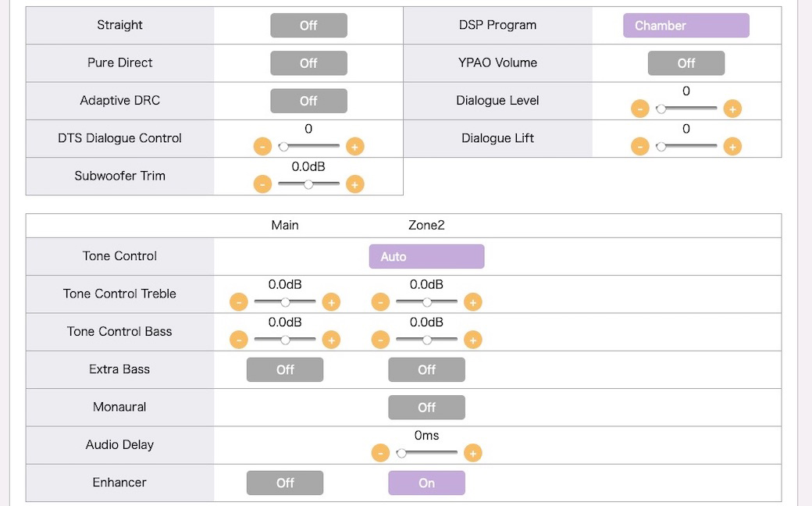Toggle Adaptive DRC Off button
812x506 pixels.
[308, 101]
